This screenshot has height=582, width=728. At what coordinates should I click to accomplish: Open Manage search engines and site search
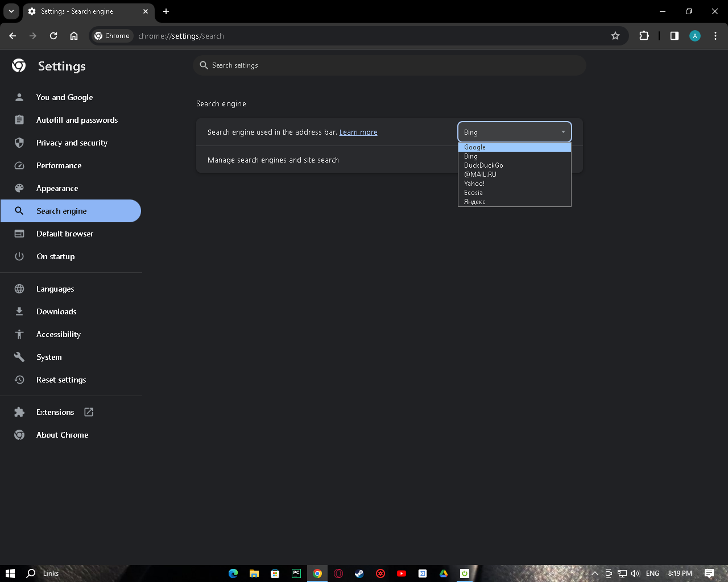pyautogui.click(x=390, y=160)
